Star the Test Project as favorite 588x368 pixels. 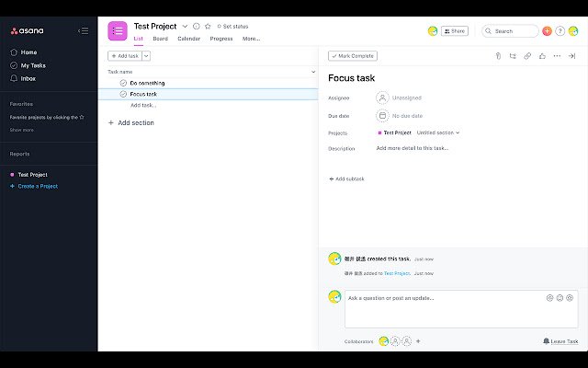pyautogui.click(x=208, y=27)
